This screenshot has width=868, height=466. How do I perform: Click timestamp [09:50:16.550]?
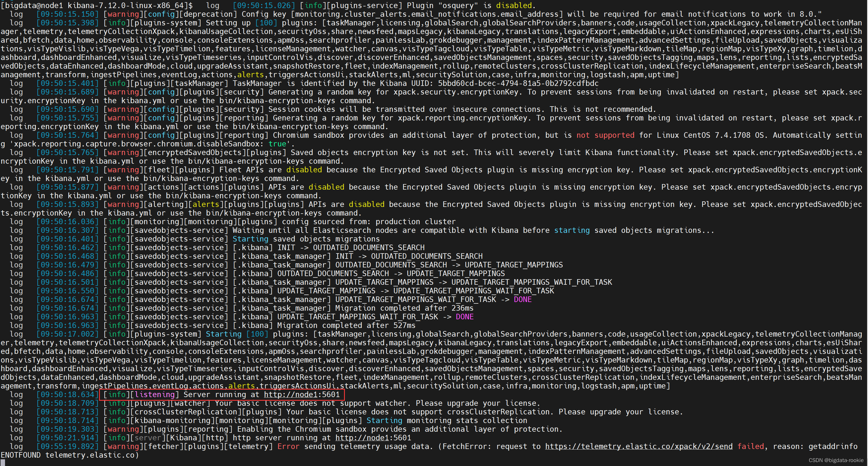68,291
